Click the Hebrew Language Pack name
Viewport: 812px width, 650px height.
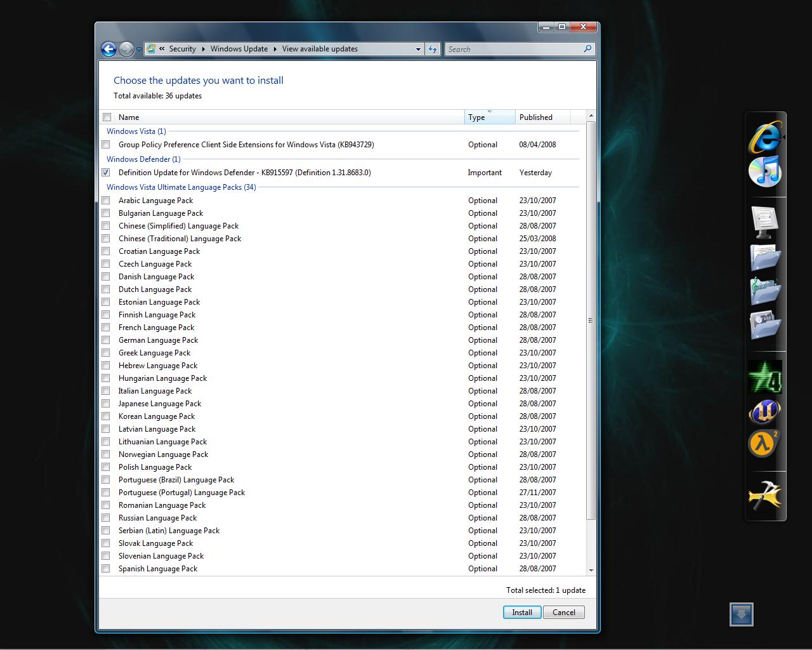[x=158, y=366]
